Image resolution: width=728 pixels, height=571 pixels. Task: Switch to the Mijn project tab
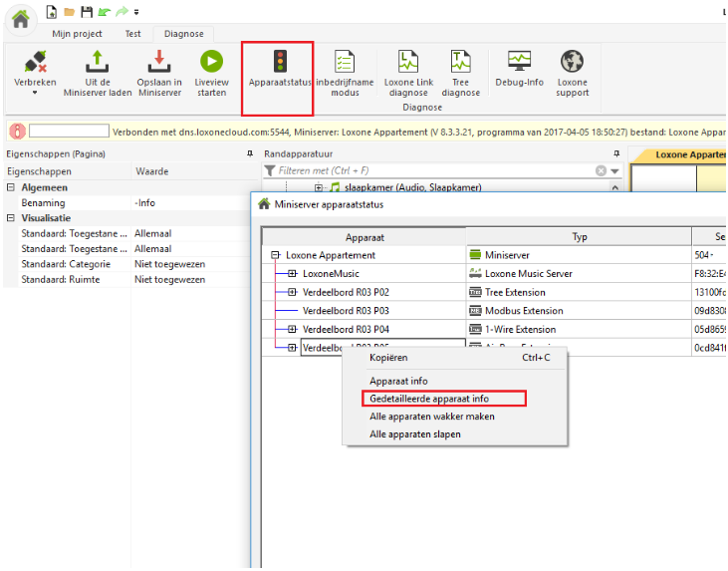pos(77,33)
